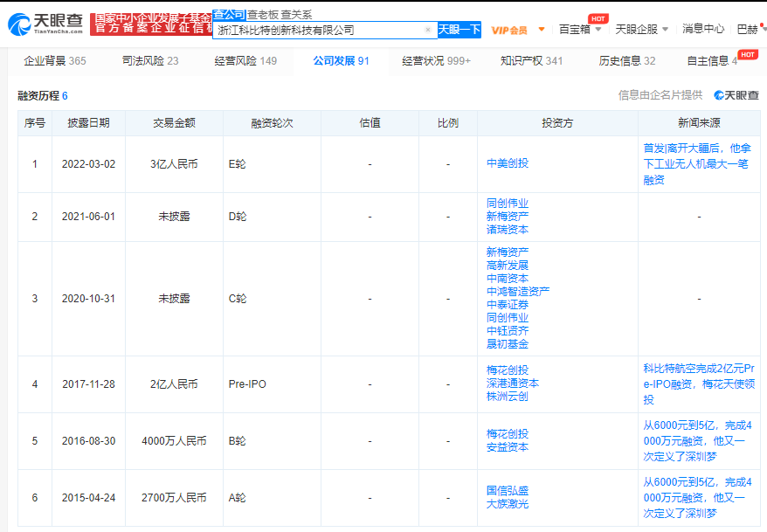Screen dimensions: 767x532
Task: Open the 百宝箱 menu
Action: pos(574,30)
